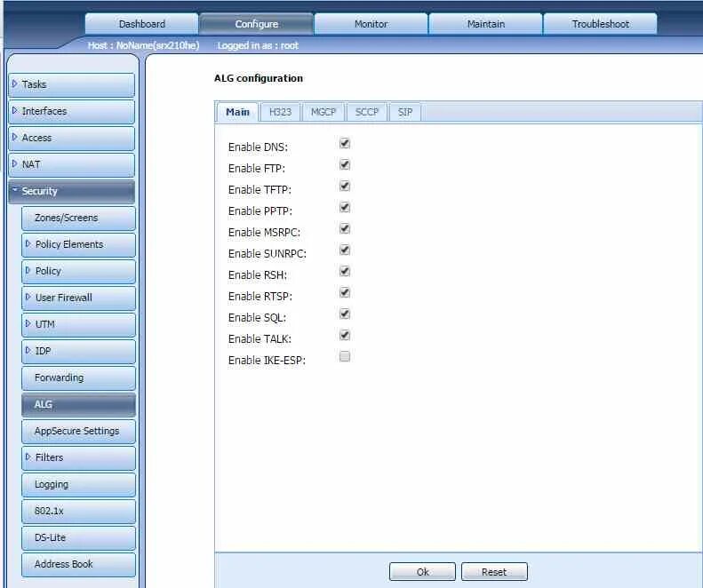Toggle the Enable SQL checkbox
The image size is (703, 588).
(344, 314)
